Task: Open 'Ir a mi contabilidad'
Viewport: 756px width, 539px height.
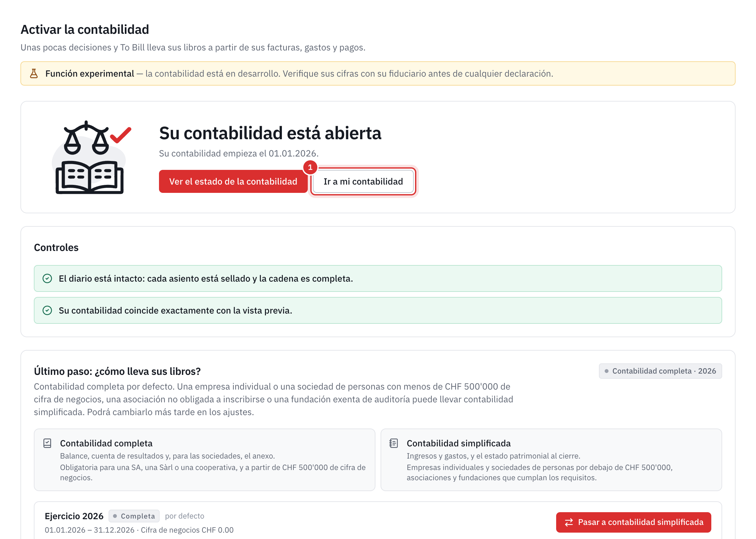Action: (363, 182)
